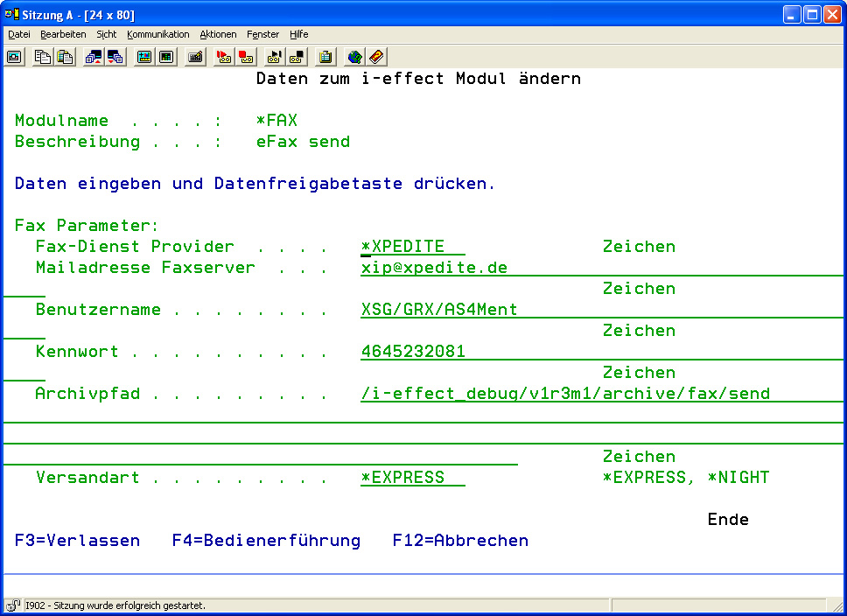
Task: Click the F12=Abbrechen function key text
Action: pyautogui.click(x=460, y=541)
